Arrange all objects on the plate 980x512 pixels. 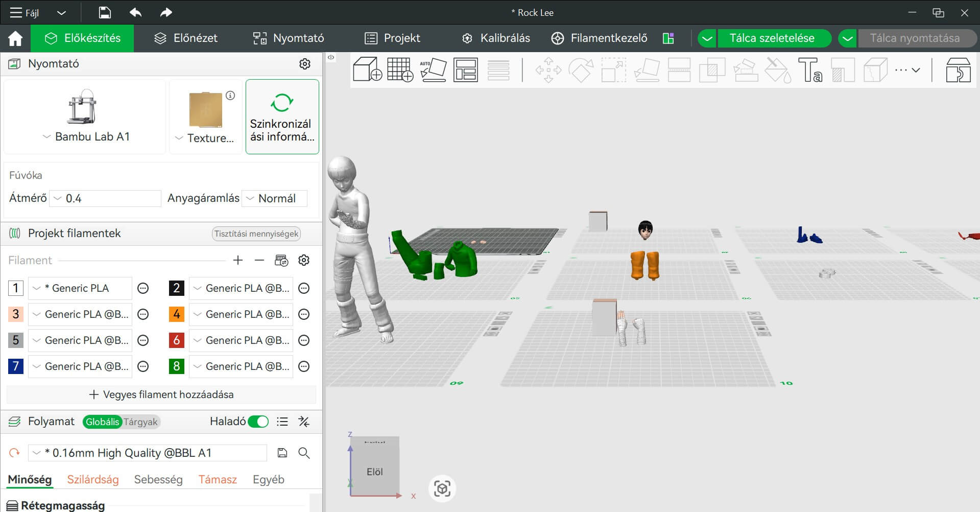(466, 69)
